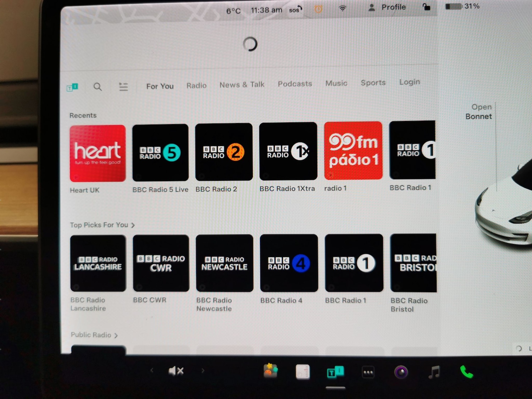Select the Sports tab
The image size is (532, 399).
pyautogui.click(x=373, y=83)
